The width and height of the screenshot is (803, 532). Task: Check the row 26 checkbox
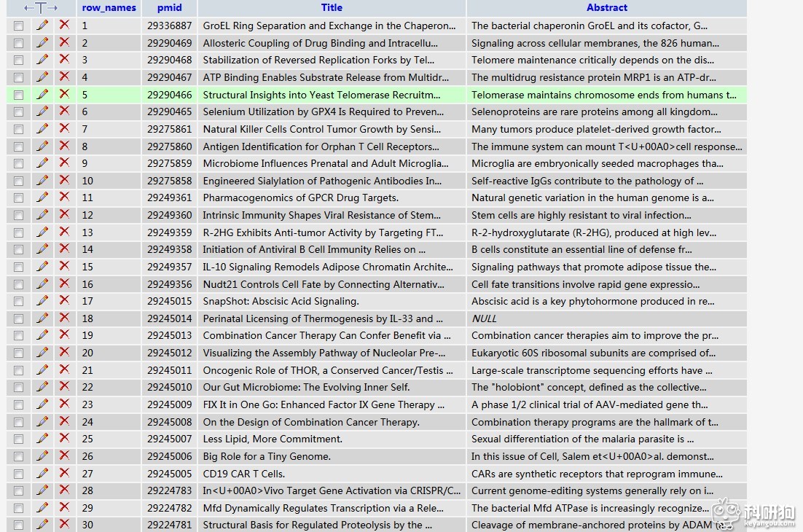pos(18,457)
